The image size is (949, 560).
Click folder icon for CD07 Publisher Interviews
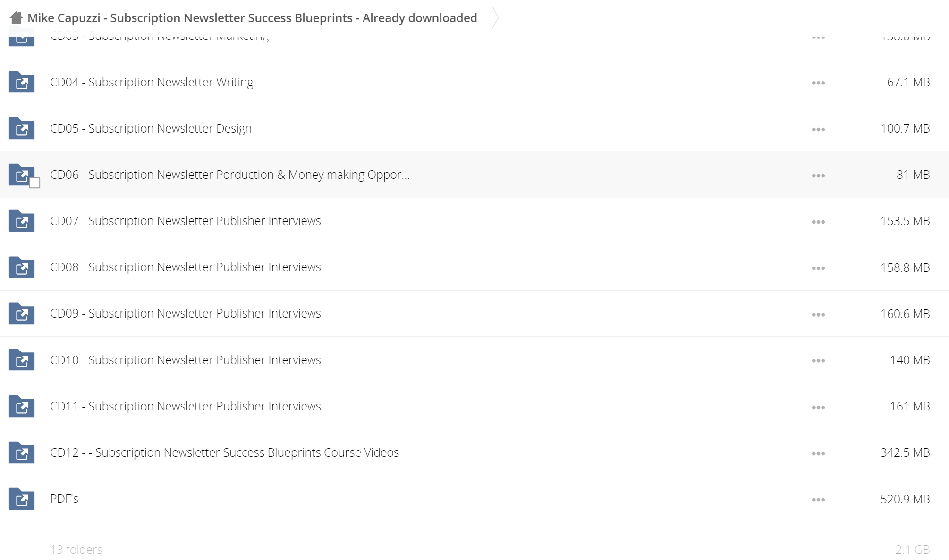click(22, 221)
